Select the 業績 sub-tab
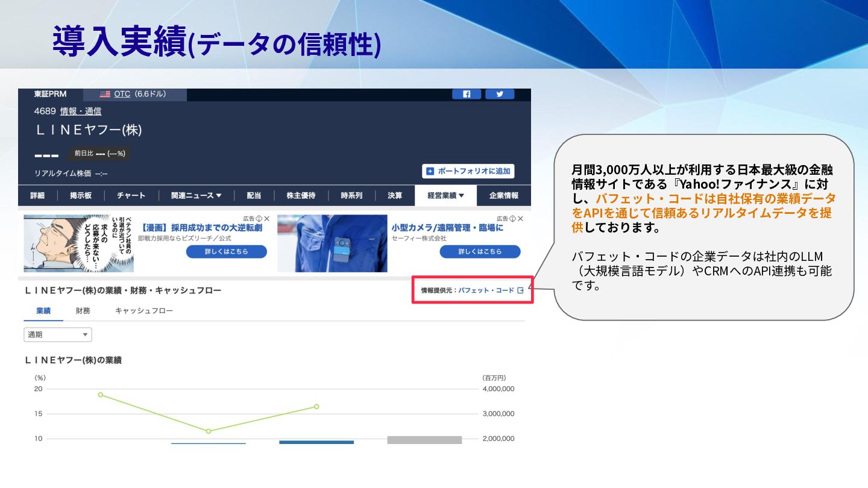This screenshot has height=488, width=868. [x=43, y=311]
